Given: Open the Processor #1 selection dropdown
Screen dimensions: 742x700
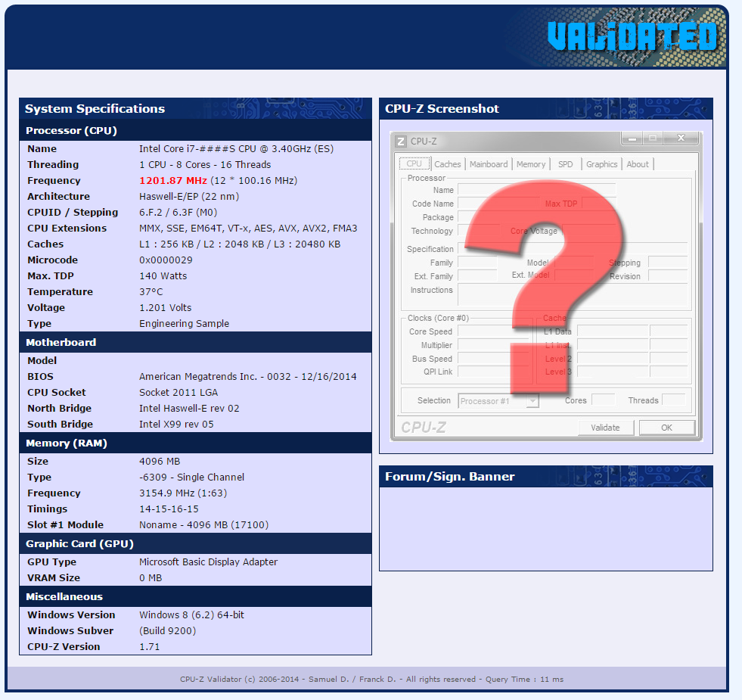Looking at the screenshot, I should click(498, 401).
